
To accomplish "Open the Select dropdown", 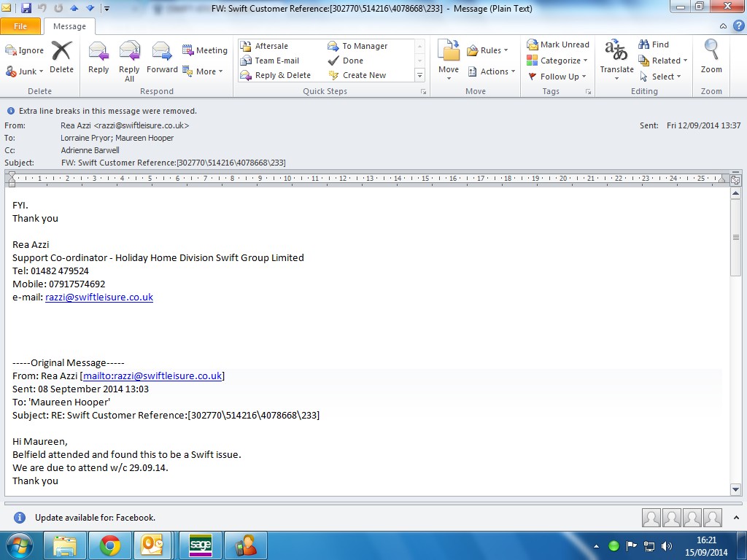I will pyautogui.click(x=659, y=77).
